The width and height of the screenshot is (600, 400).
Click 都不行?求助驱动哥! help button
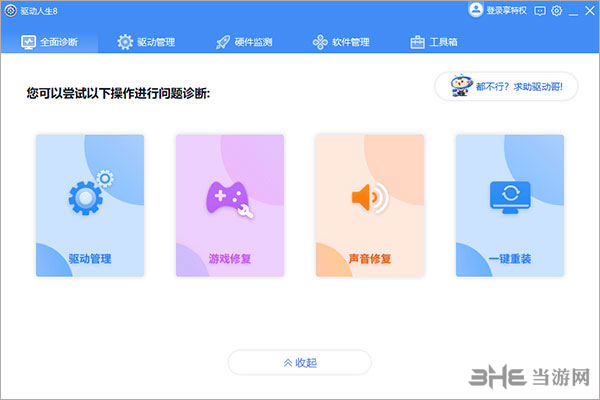(x=506, y=87)
